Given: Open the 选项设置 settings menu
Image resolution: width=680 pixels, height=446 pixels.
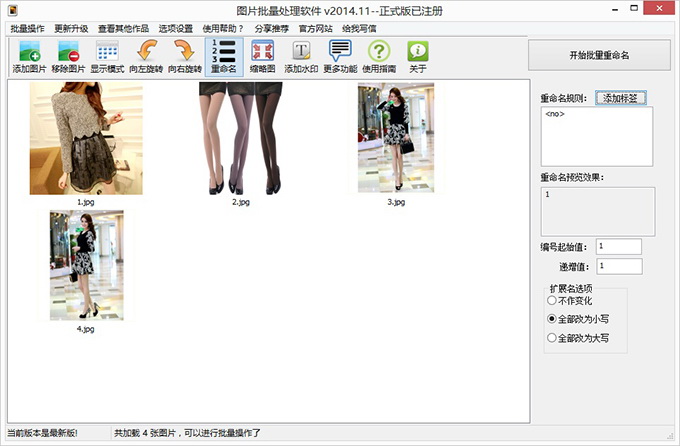Looking at the screenshot, I should tap(175, 28).
